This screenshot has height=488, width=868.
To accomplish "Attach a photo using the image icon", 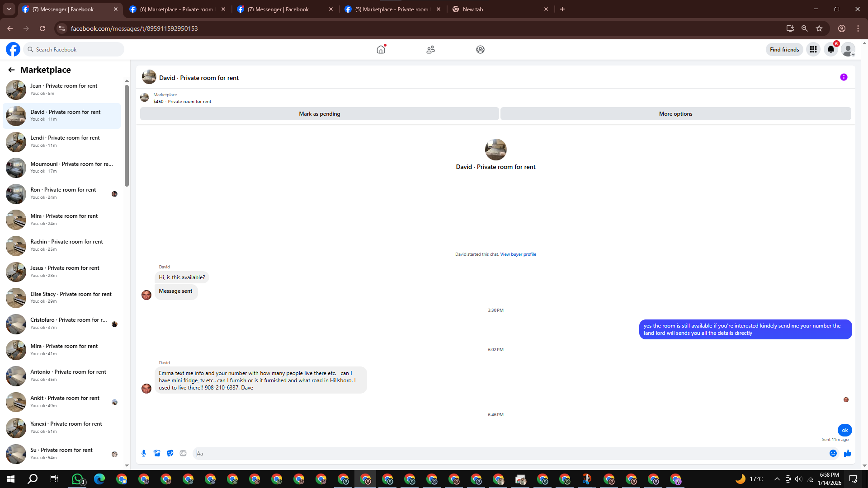I will 157,453.
